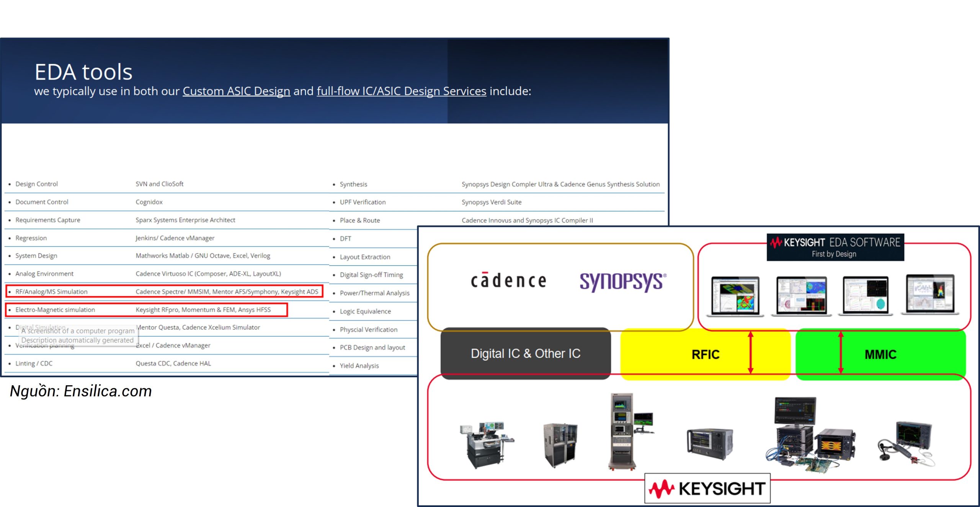
Task: Click the Keysight EDA Software banner
Action: coord(835,247)
